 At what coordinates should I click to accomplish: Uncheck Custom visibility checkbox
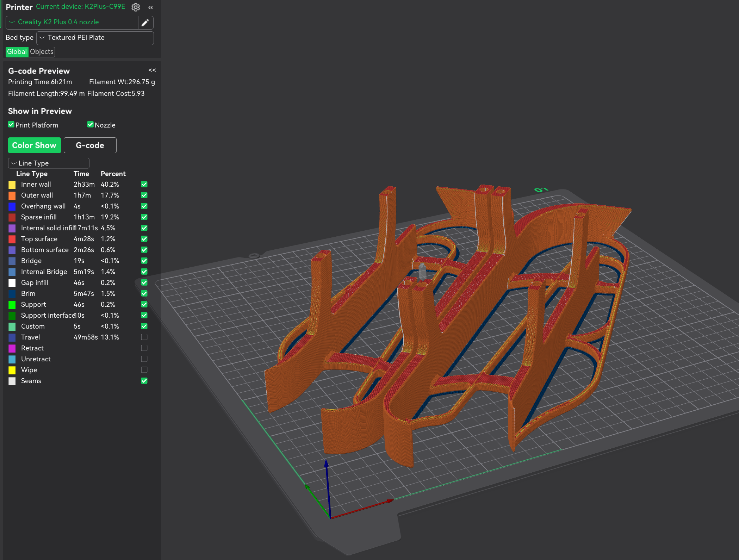[144, 326]
